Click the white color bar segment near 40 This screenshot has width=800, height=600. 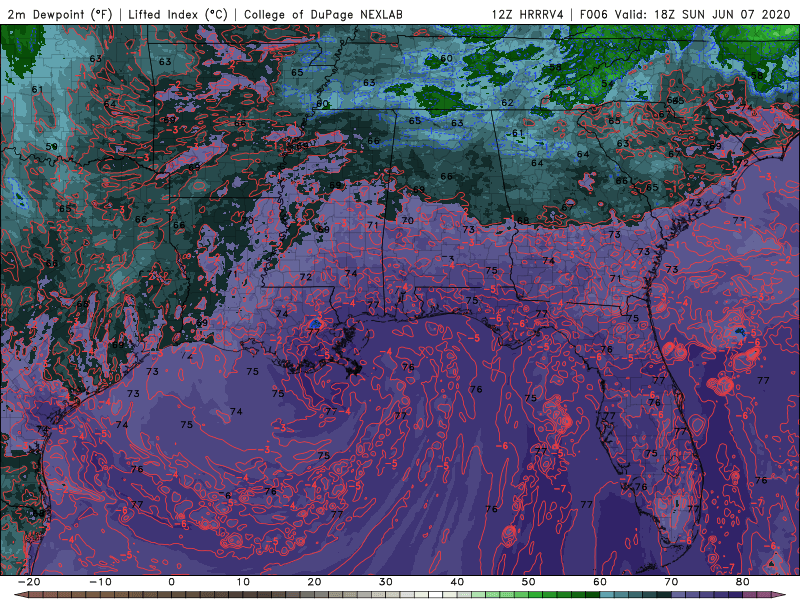coord(434,595)
